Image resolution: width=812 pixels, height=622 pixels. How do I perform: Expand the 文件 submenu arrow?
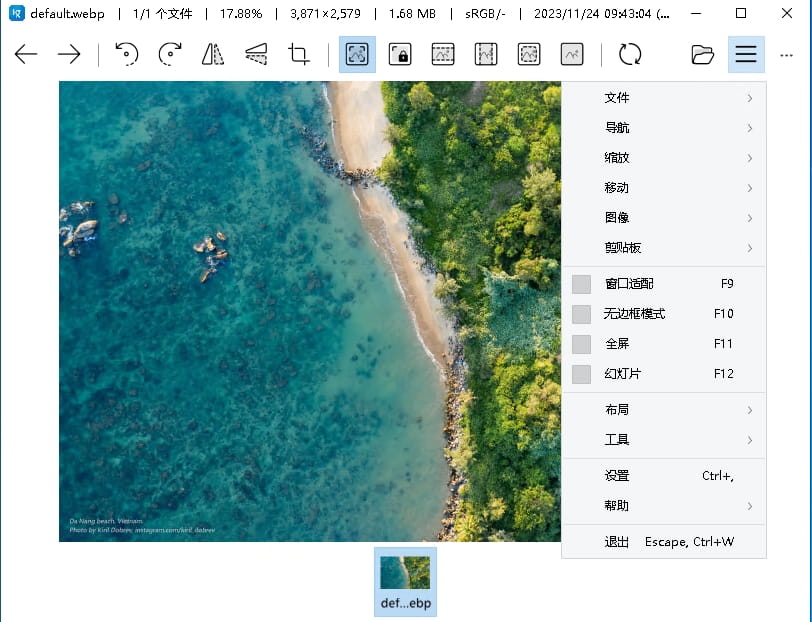point(750,98)
